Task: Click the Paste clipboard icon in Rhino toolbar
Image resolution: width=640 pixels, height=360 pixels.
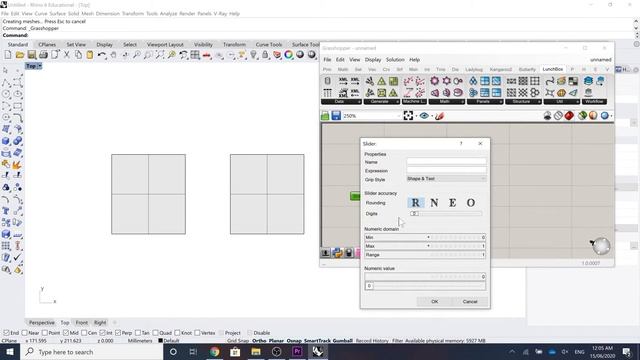Action: (x=90, y=55)
